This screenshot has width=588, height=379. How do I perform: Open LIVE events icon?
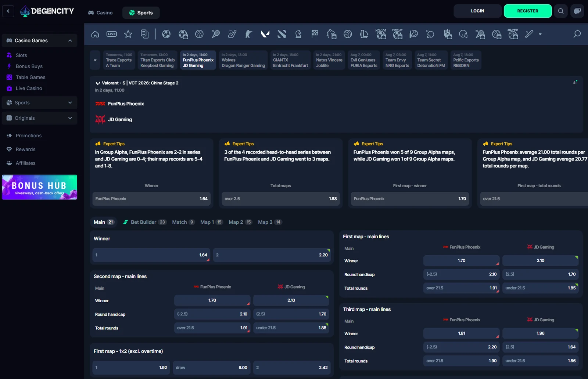(x=112, y=34)
